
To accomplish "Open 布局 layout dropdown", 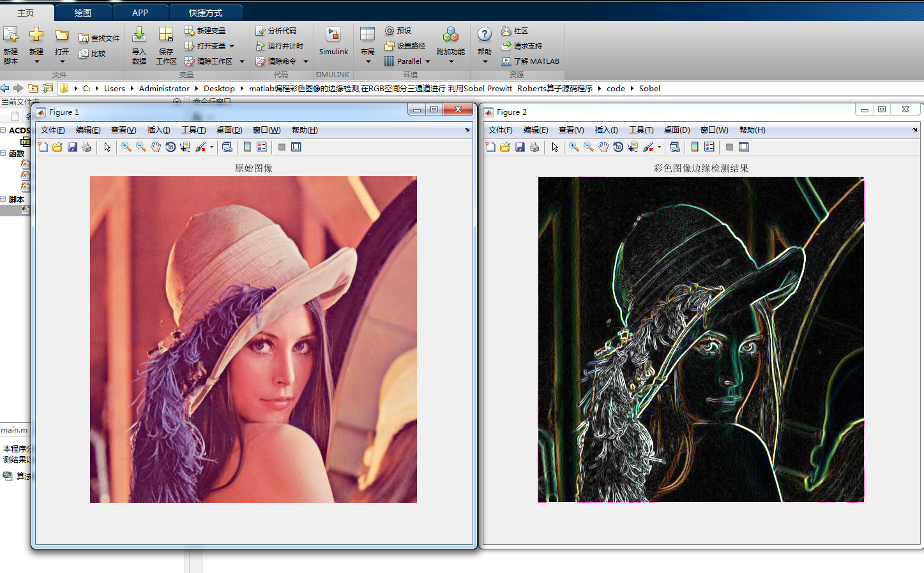I will (368, 45).
